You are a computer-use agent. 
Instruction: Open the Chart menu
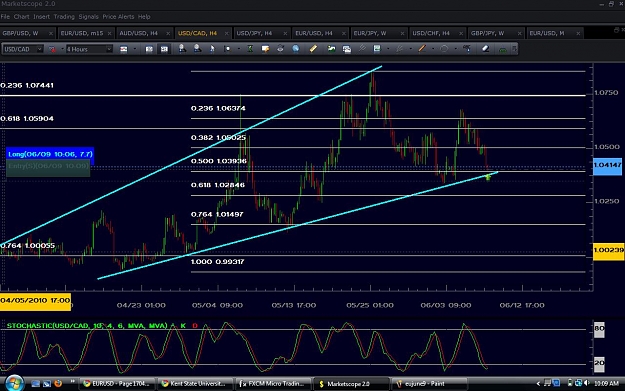pyautogui.click(x=22, y=17)
